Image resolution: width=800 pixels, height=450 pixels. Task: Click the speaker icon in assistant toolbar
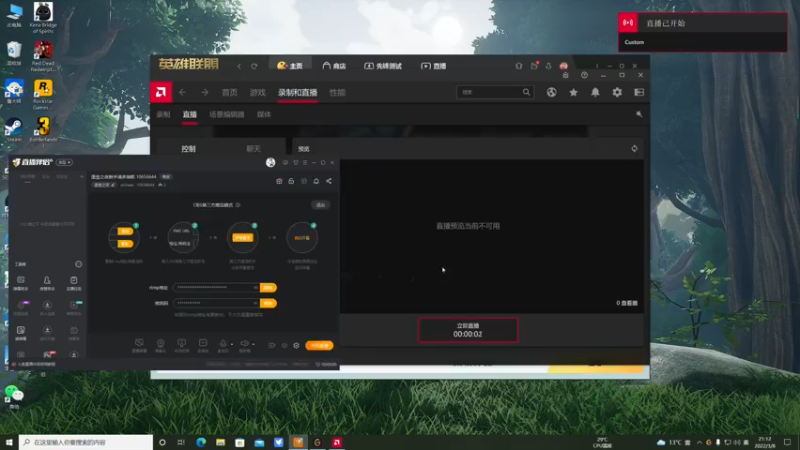coord(244,344)
